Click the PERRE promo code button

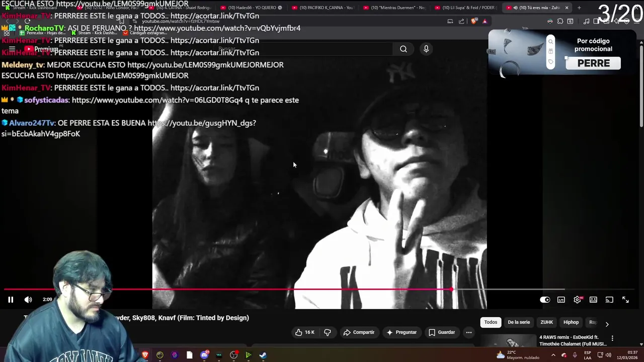pyautogui.click(x=593, y=63)
